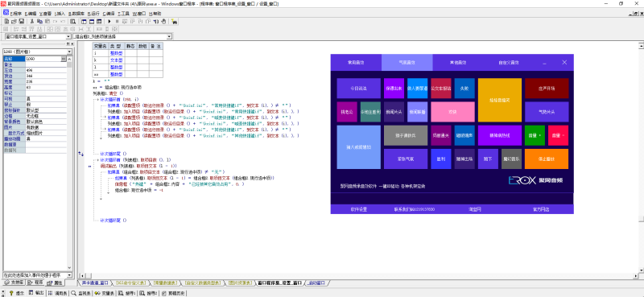Open the 提示 hint panel tab
Image resolution: width=644 pixels, height=297 pixels.
17,293
